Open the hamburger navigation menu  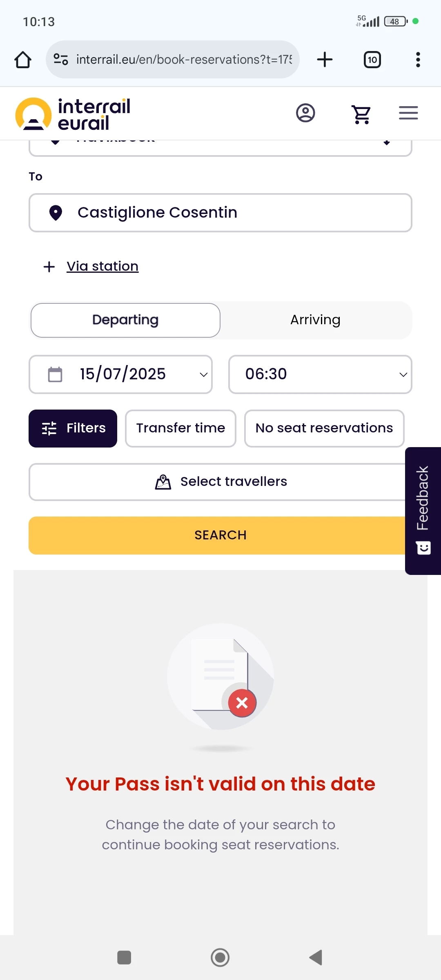click(x=408, y=113)
